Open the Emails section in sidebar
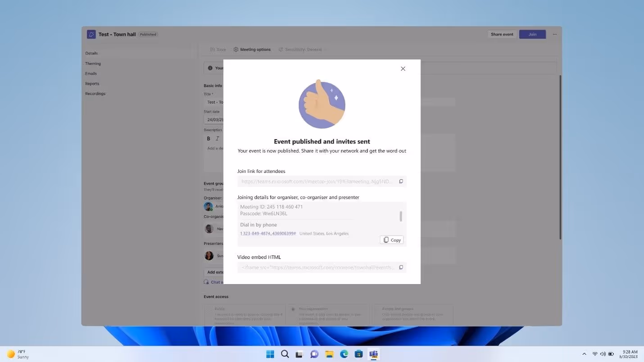The width and height of the screenshot is (644, 362). tap(91, 73)
